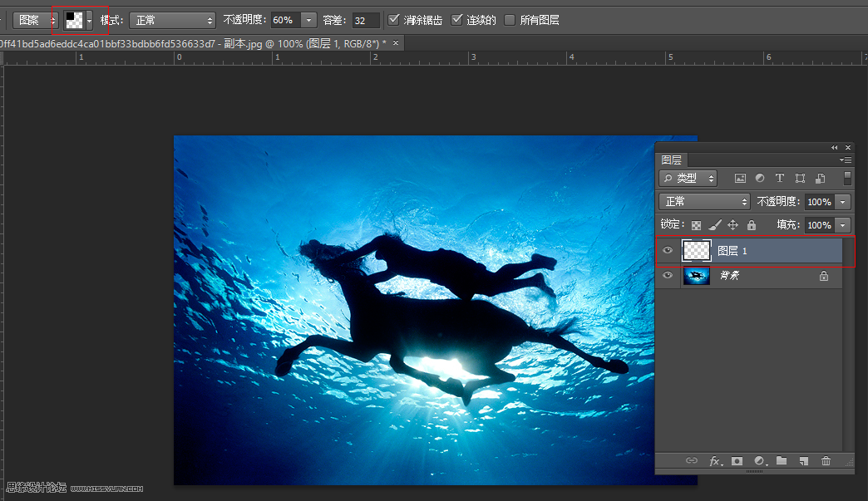
Task: Enable lock transparent pixels
Action: click(x=696, y=224)
